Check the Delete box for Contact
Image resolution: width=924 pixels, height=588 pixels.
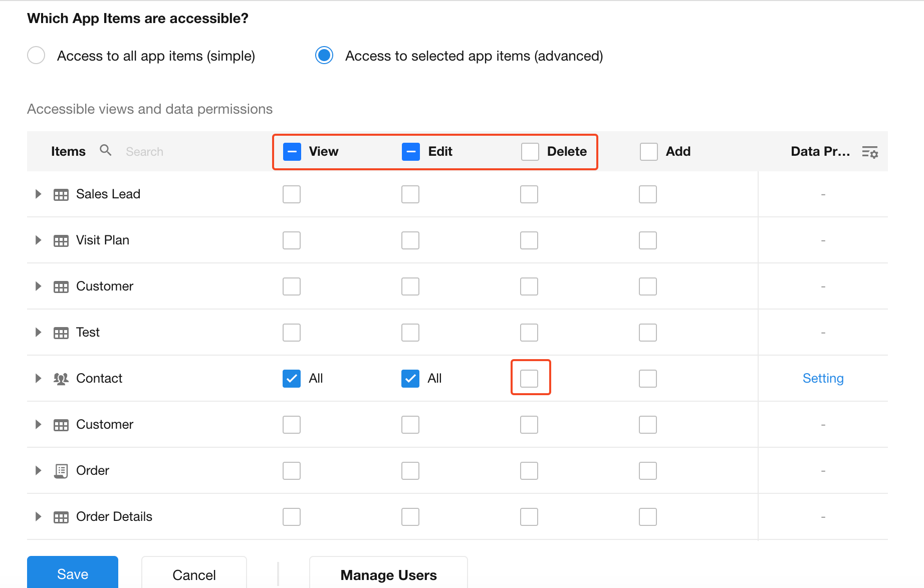[529, 379]
